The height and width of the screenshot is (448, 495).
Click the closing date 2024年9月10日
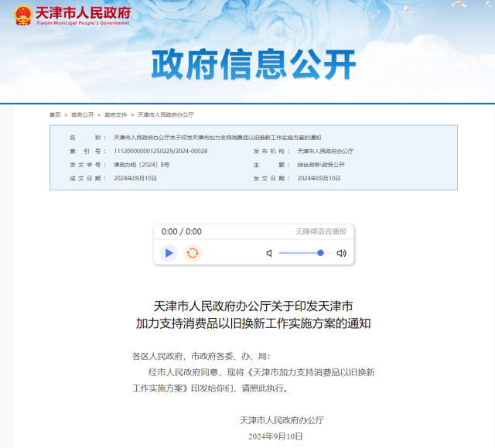275,436
